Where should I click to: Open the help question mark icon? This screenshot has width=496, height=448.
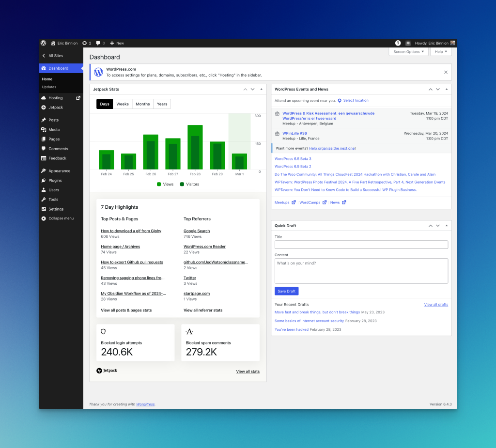pos(398,43)
